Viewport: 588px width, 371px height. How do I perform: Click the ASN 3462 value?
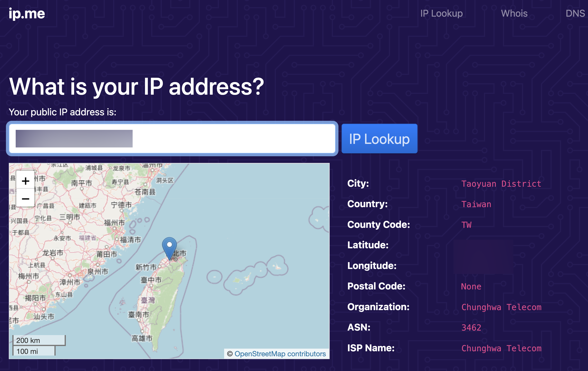point(471,328)
